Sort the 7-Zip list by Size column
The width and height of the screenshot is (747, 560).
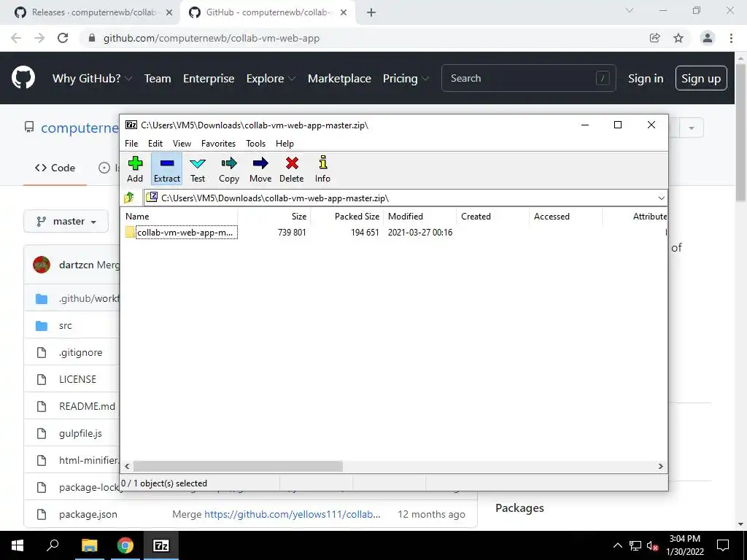click(x=274, y=216)
